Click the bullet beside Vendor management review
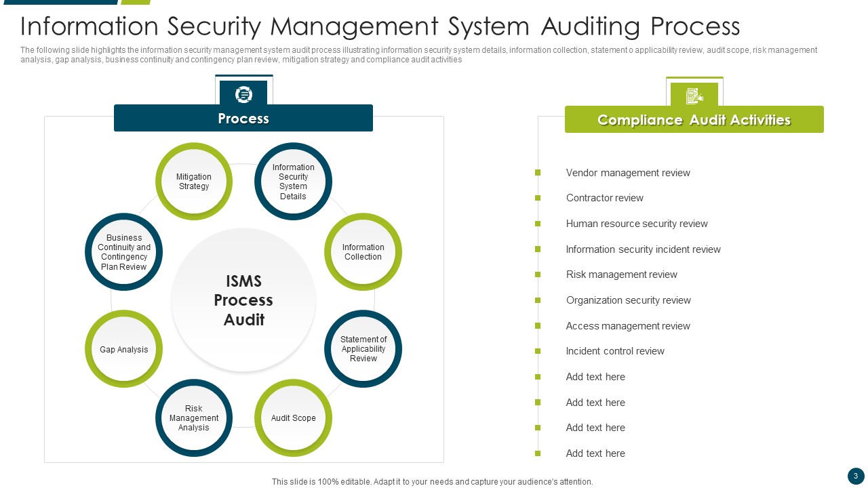This screenshot has height=488, width=868. [538, 173]
